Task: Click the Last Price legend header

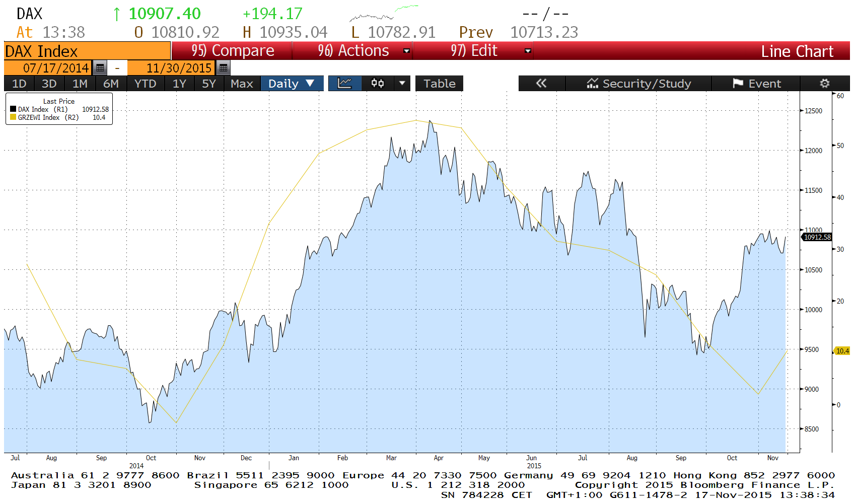Action: click(59, 101)
